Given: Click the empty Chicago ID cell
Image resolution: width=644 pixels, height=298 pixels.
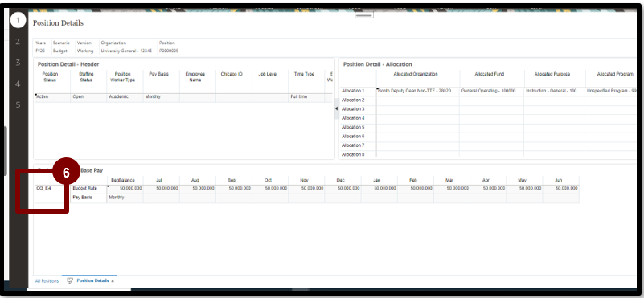Looking at the screenshot, I should pos(234,97).
